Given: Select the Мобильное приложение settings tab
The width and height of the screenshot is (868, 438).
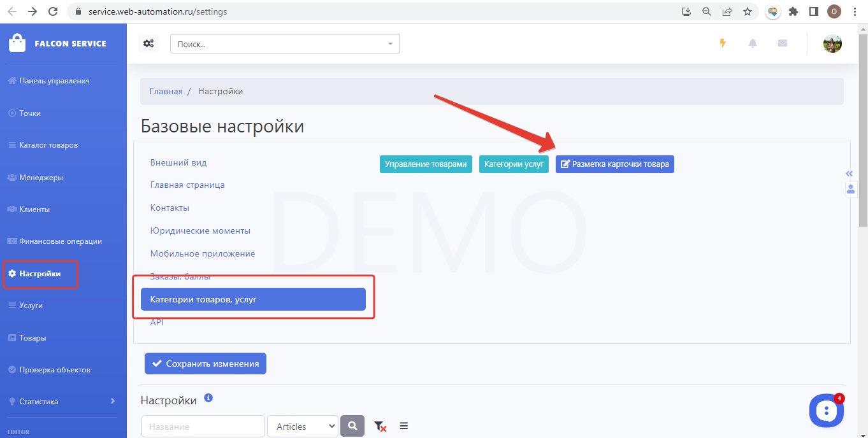Looking at the screenshot, I should click(x=203, y=253).
